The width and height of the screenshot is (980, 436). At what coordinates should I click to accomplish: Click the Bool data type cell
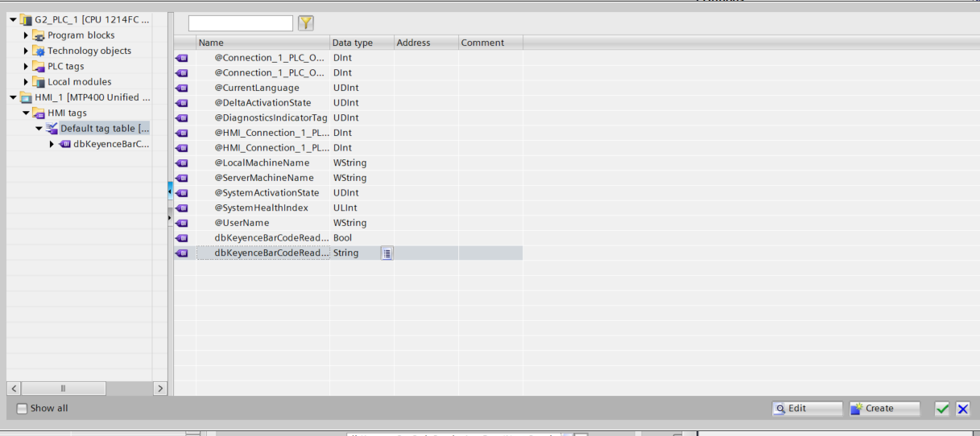(x=362, y=238)
